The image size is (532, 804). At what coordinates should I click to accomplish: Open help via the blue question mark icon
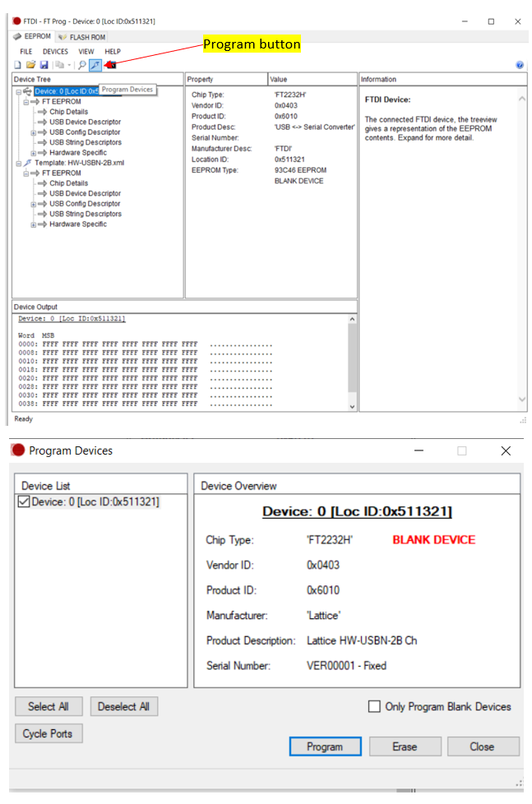[520, 65]
